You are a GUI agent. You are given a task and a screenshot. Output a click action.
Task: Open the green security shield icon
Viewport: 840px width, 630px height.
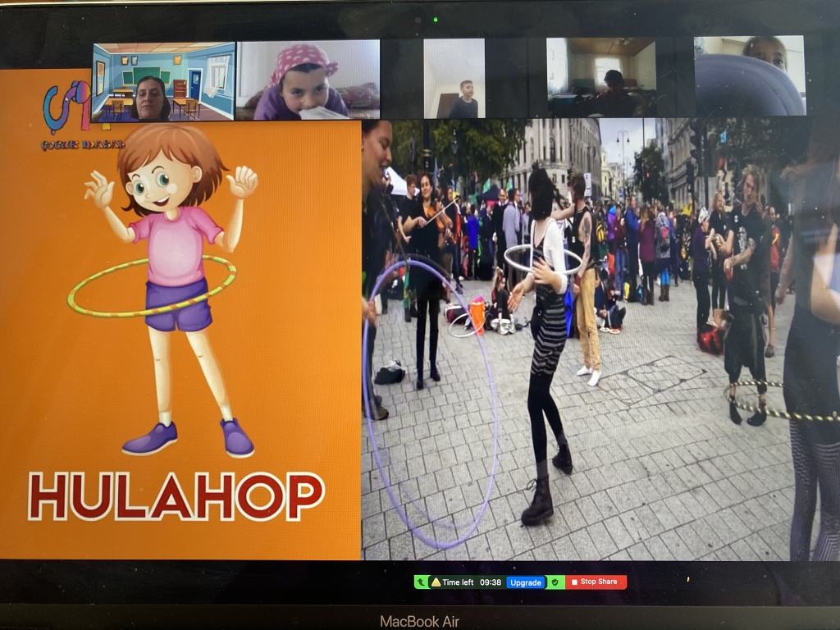tap(555, 582)
